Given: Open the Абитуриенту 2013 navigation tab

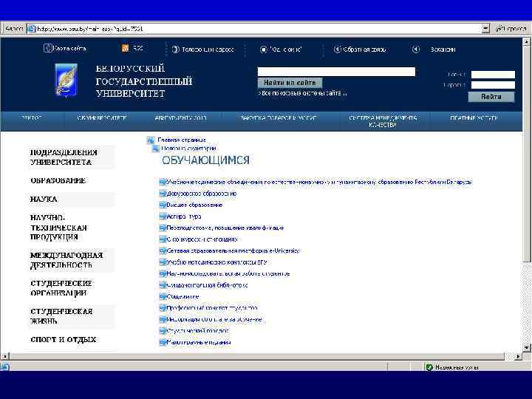Looking at the screenshot, I should pyautogui.click(x=180, y=118).
